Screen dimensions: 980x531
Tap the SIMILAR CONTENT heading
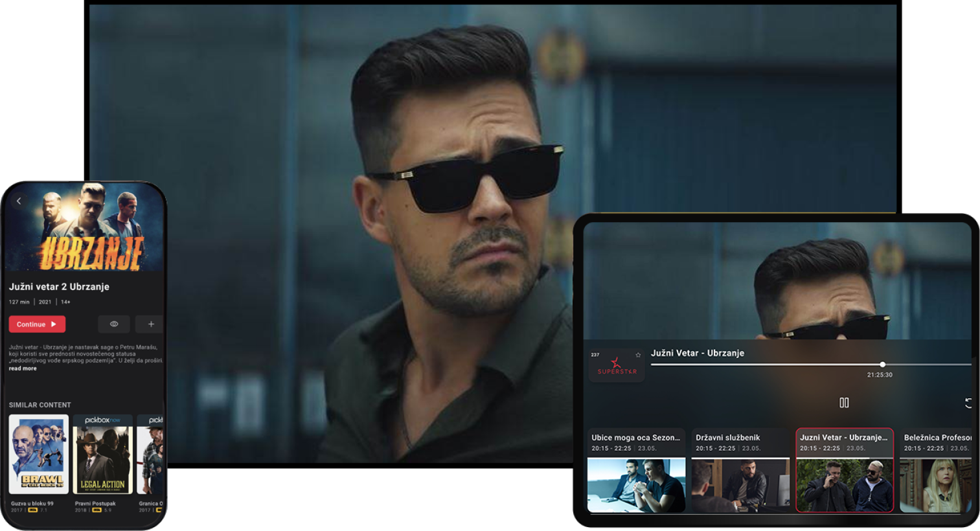pos(40,405)
